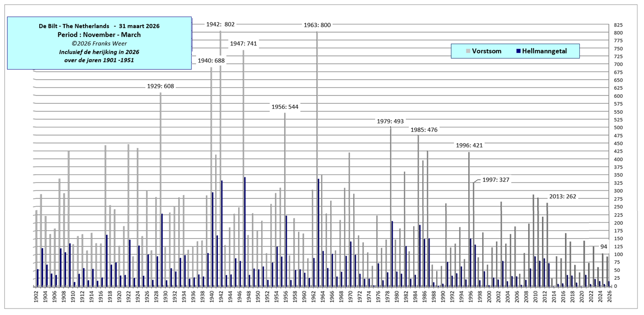The width and height of the screenshot is (644, 315).
Task: Click the '2013: 262' data label
Action: [563, 196]
